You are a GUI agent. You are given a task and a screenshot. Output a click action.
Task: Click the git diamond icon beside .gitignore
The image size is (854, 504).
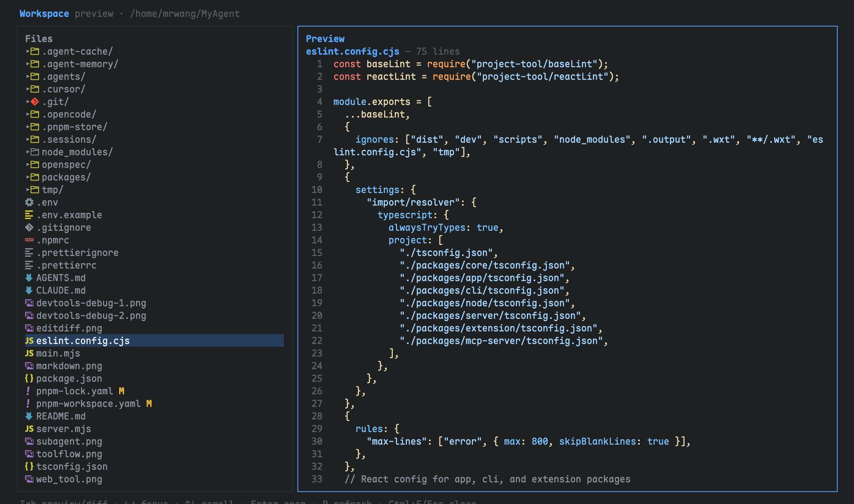[29, 228]
